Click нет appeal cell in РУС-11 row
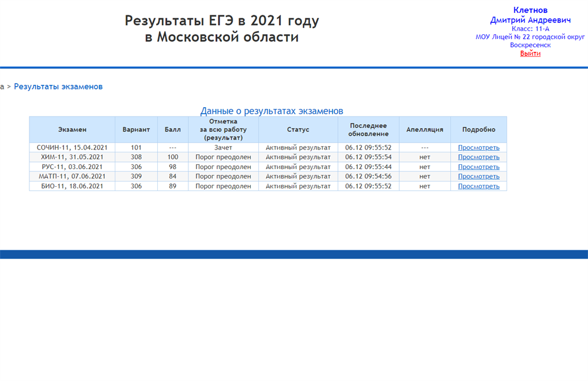 point(425,167)
